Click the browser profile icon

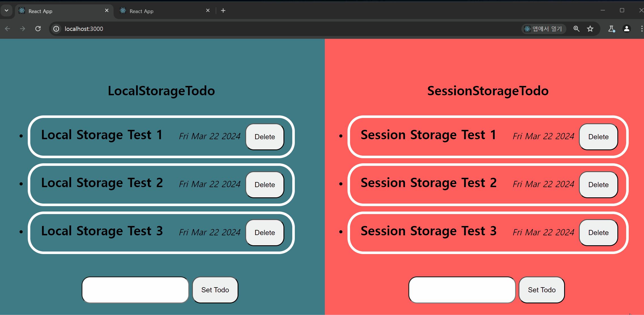(x=626, y=28)
